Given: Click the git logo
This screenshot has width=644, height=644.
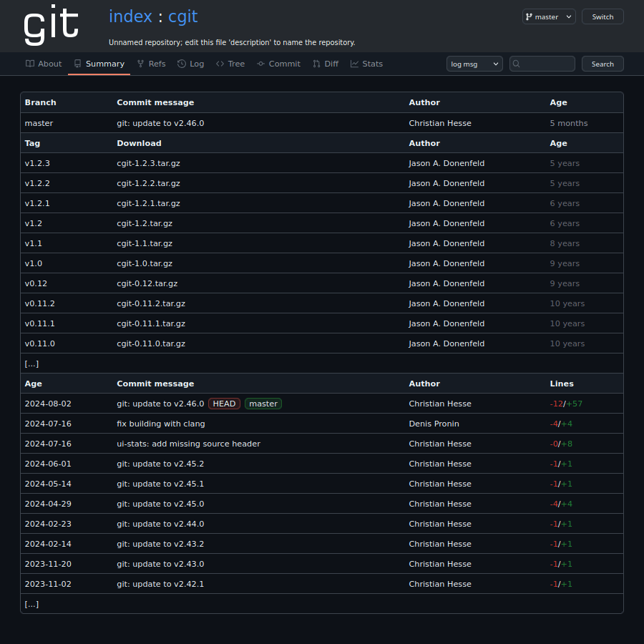Looking at the screenshot, I should (x=51, y=25).
